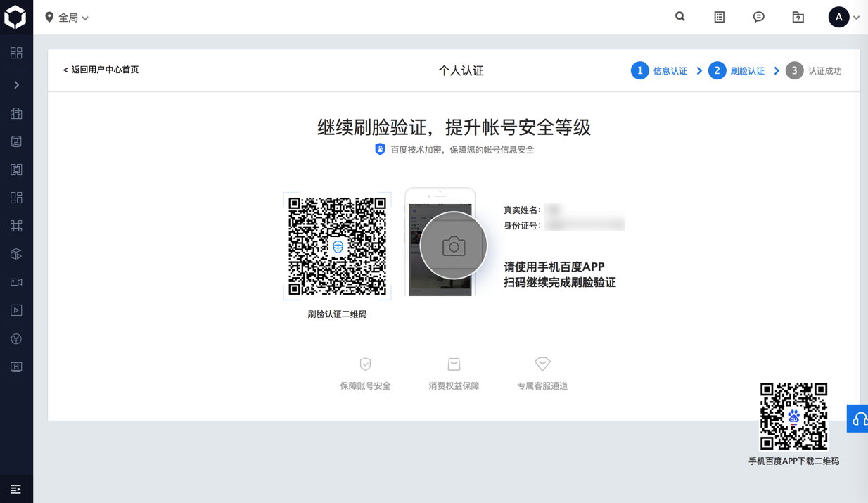Click the phone camera illustration

pyautogui.click(x=446, y=243)
